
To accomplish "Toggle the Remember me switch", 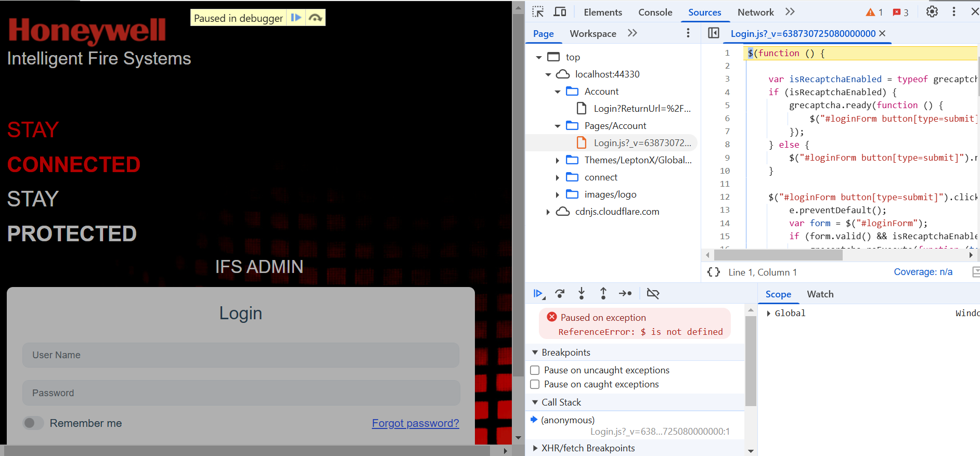I will (x=33, y=423).
